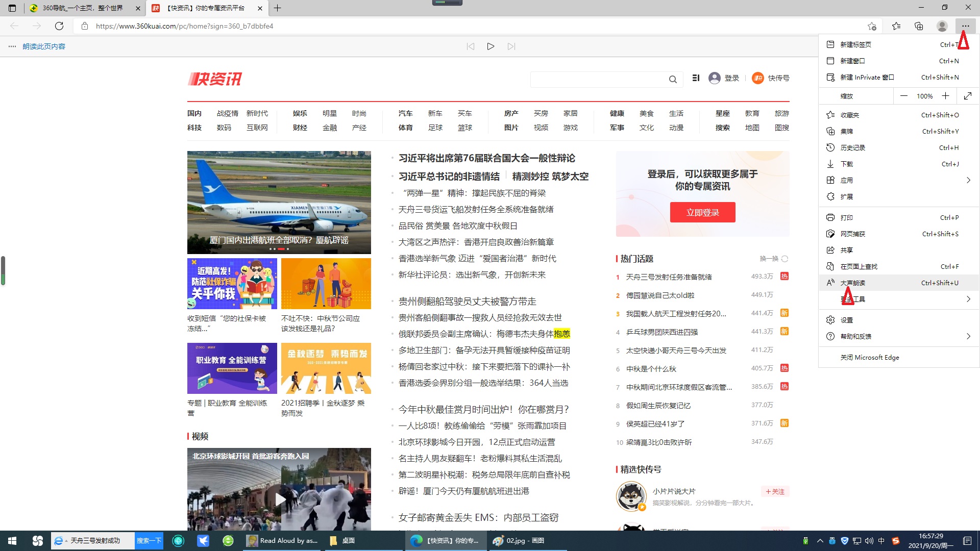Open the 天舟三号发射任务准备就绪 hot topic
980x551 pixels.
(669, 277)
